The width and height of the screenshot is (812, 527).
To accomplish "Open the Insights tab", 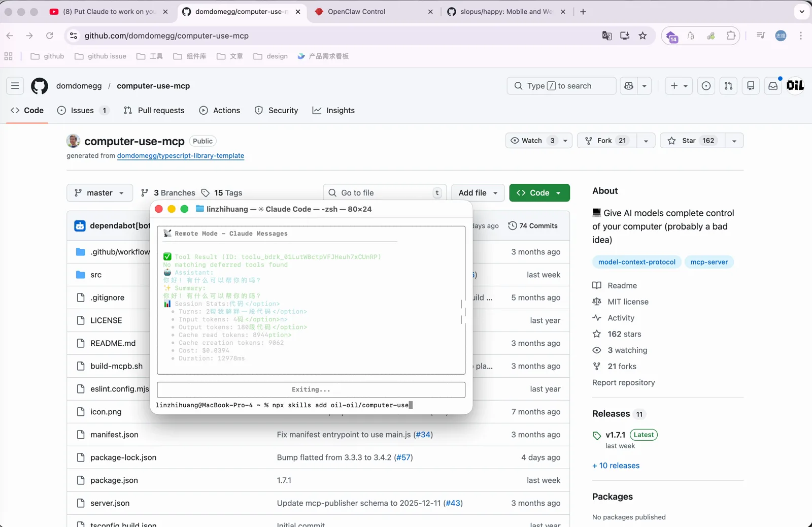I will tap(333, 110).
